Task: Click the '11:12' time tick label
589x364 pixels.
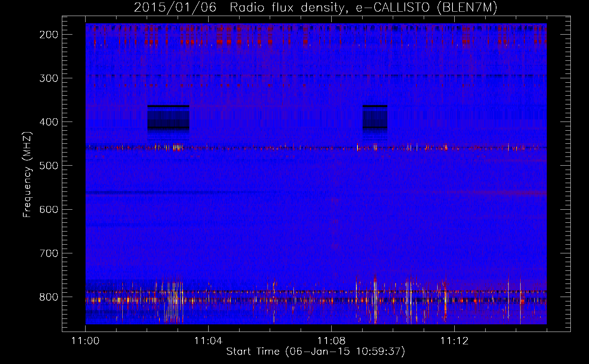Action: 454,341
